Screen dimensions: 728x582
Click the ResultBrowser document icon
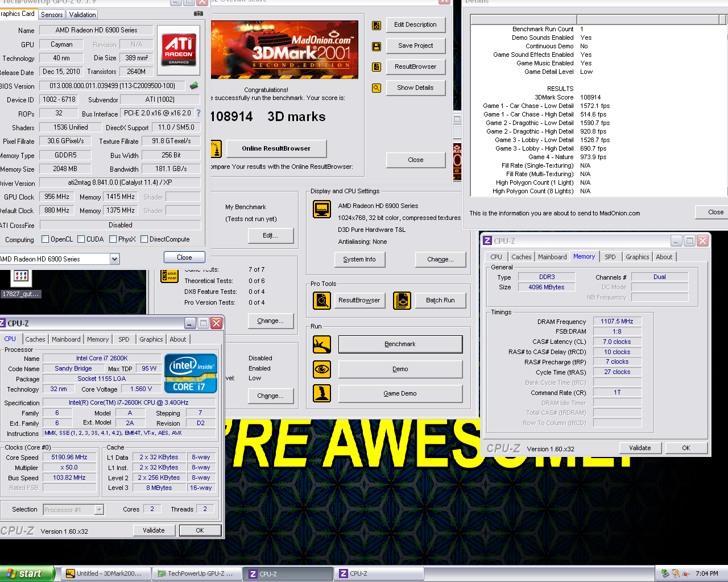point(376,67)
